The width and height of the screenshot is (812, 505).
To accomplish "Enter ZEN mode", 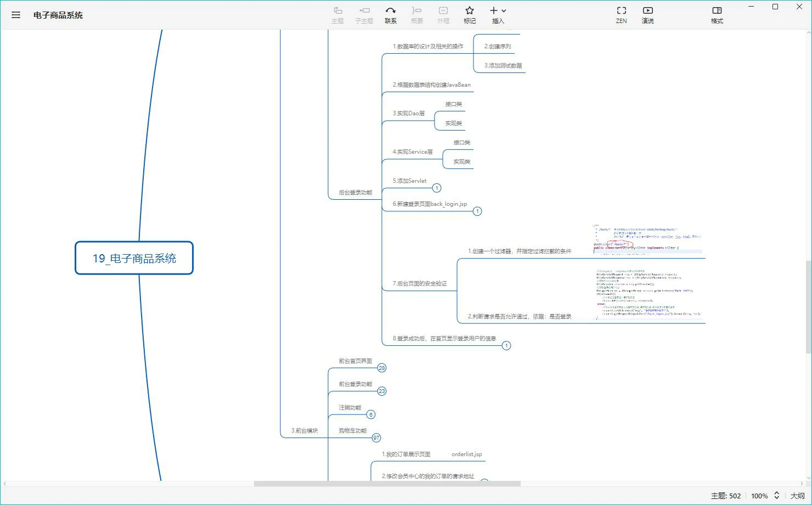I will click(x=621, y=15).
